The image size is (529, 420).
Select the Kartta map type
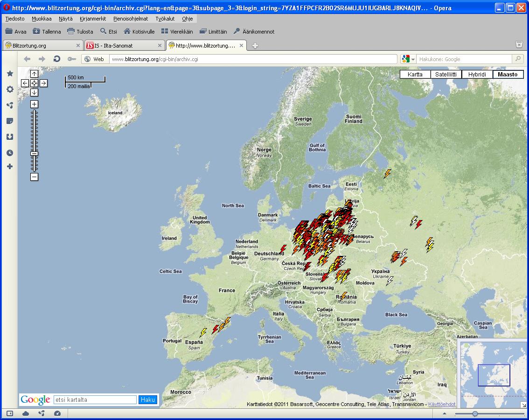(x=415, y=75)
